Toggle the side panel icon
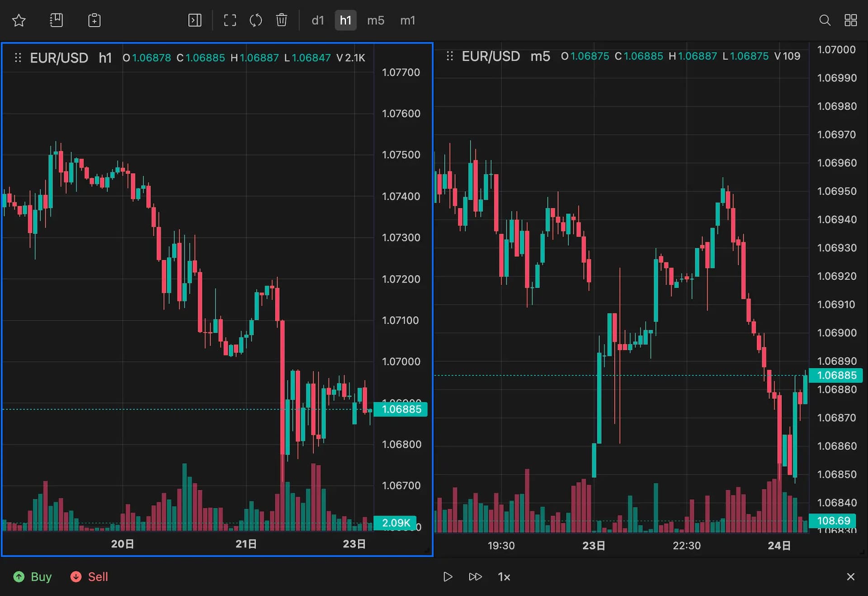Screen dimensions: 868x596 tap(195, 20)
